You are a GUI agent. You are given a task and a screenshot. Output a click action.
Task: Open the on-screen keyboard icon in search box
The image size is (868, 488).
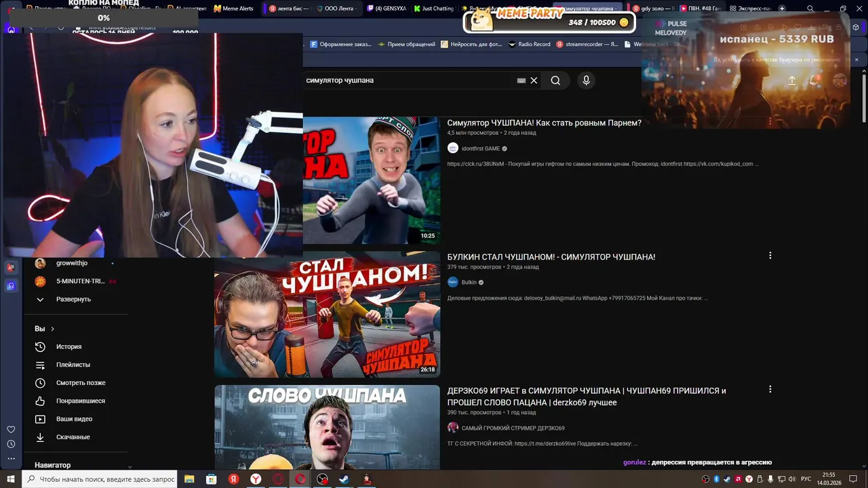pyautogui.click(x=521, y=80)
